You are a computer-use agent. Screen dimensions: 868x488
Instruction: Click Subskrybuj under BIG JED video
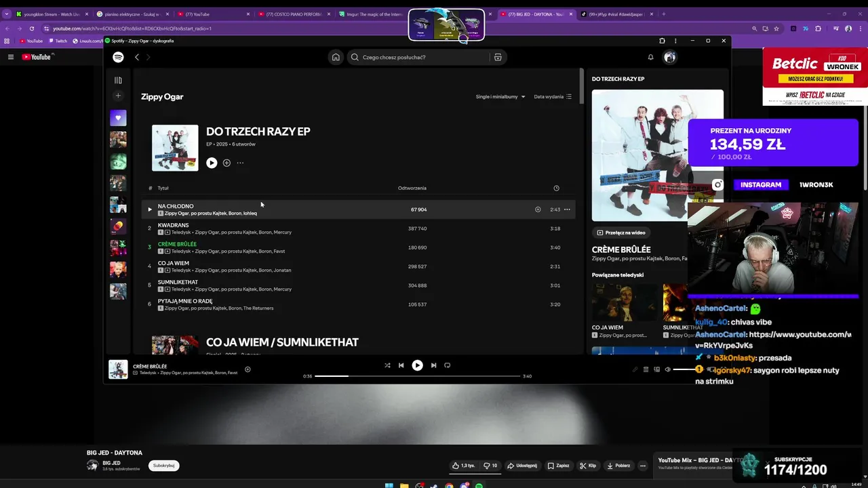tap(164, 466)
